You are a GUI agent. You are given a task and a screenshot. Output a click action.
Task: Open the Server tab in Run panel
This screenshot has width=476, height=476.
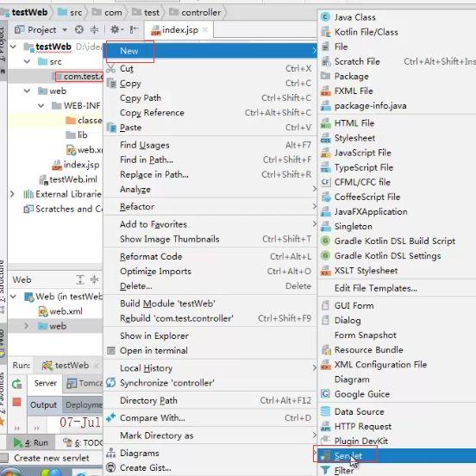pyautogui.click(x=45, y=383)
